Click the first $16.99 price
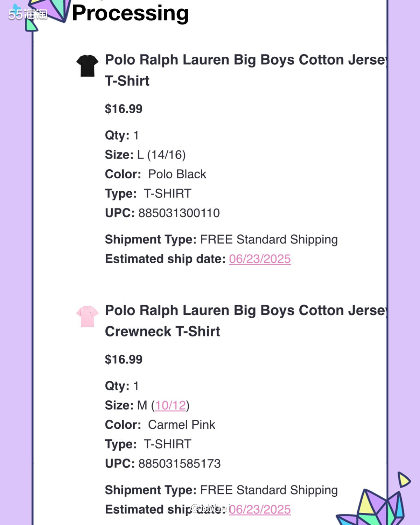 [x=124, y=109]
